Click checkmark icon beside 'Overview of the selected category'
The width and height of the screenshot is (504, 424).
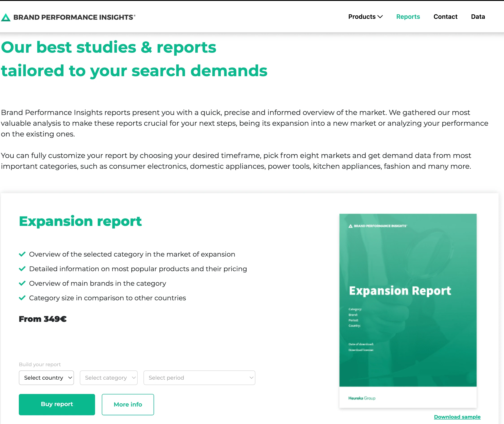(x=22, y=254)
